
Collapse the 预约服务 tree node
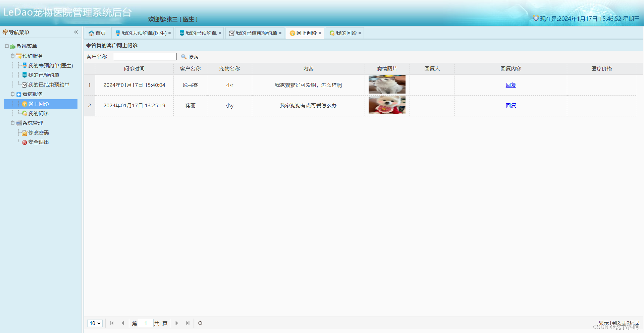[x=13, y=56]
